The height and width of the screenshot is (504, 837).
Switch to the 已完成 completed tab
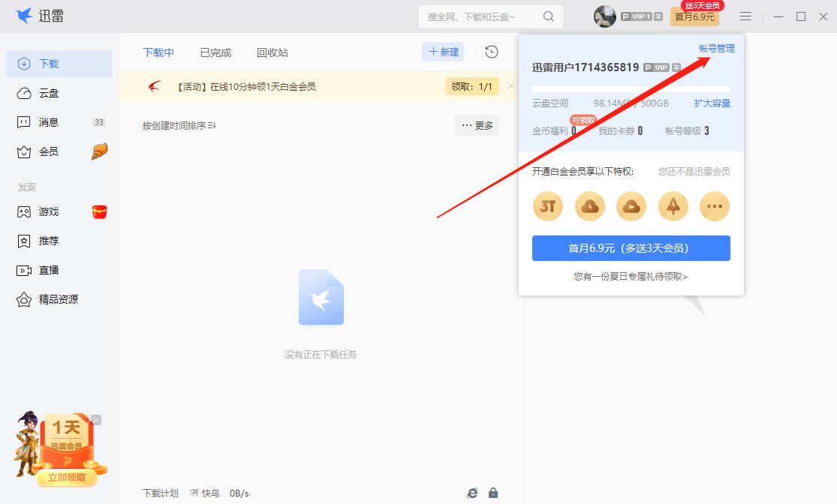click(216, 52)
